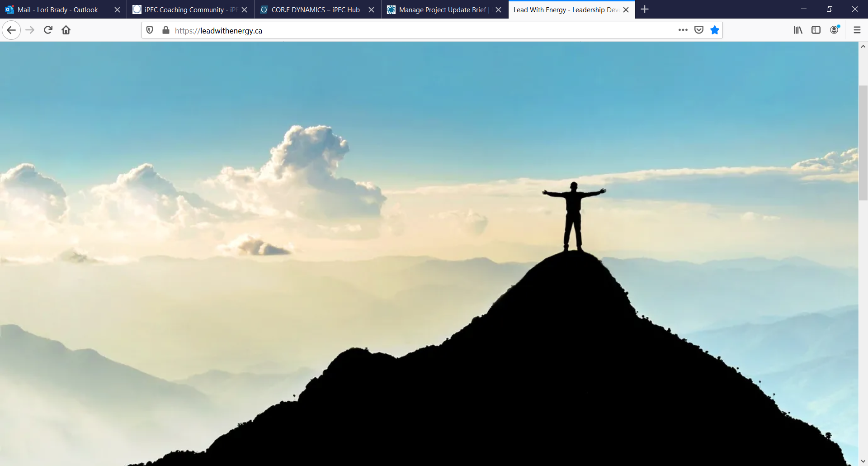Click the leadwithenergy.ca address bar
This screenshot has height=466, width=868.
click(407, 30)
